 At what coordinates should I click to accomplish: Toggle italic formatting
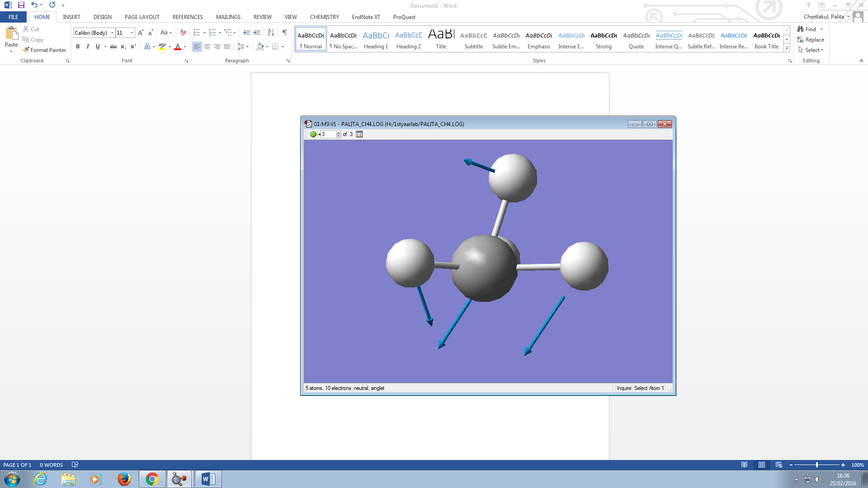coord(88,47)
